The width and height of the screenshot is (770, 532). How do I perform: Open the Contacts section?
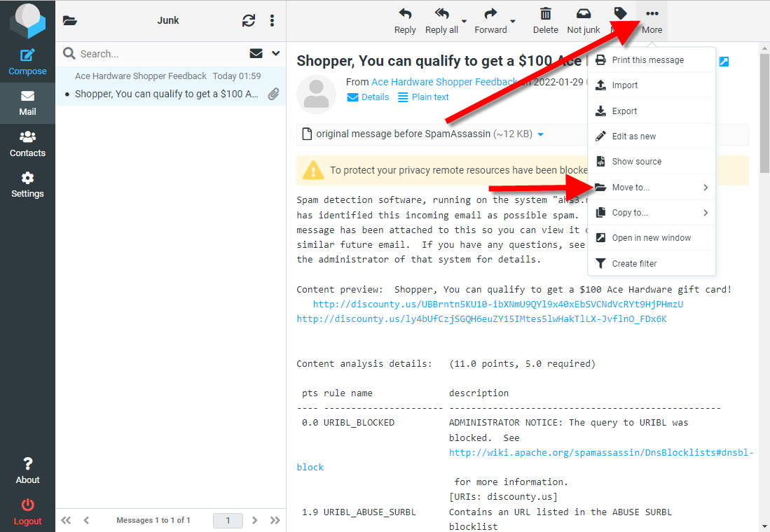click(x=27, y=143)
